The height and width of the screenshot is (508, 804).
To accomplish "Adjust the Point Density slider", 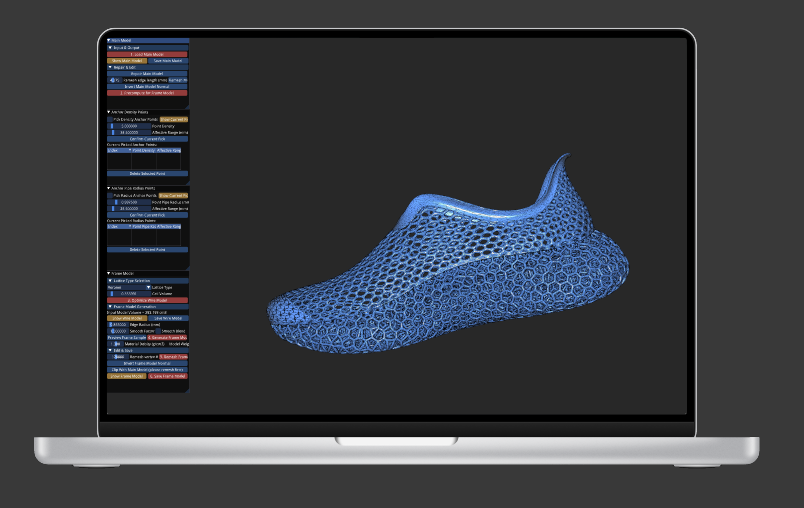I will click(x=128, y=125).
